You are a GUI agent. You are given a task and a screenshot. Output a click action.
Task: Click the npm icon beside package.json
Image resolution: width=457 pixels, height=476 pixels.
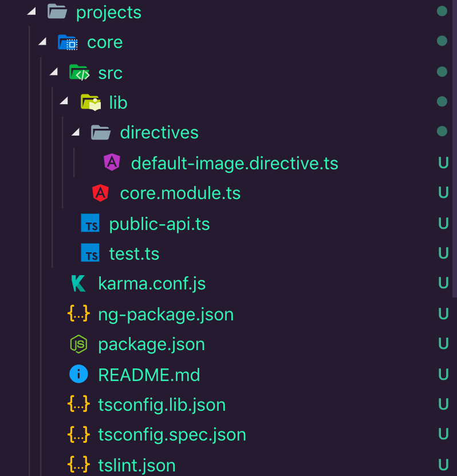(79, 344)
